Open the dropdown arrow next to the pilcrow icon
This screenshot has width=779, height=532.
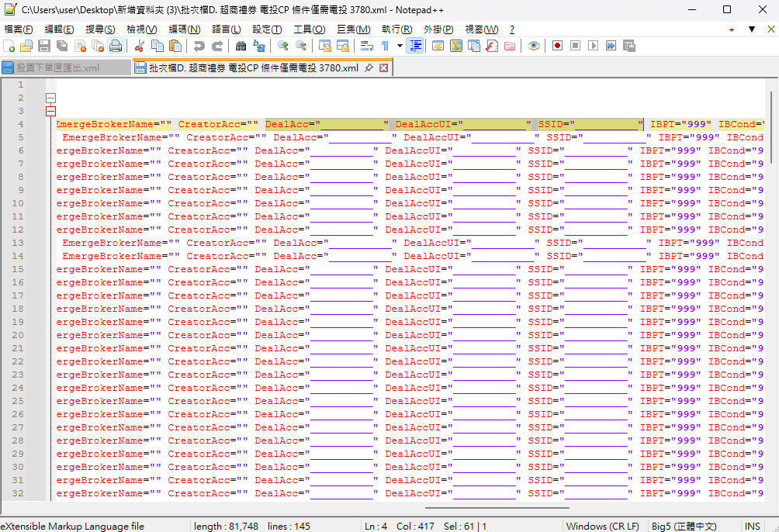click(400, 47)
